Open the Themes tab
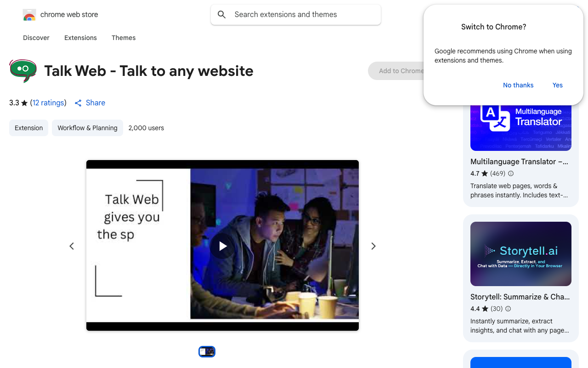The width and height of the screenshot is (588, 368). coord(124,38)
